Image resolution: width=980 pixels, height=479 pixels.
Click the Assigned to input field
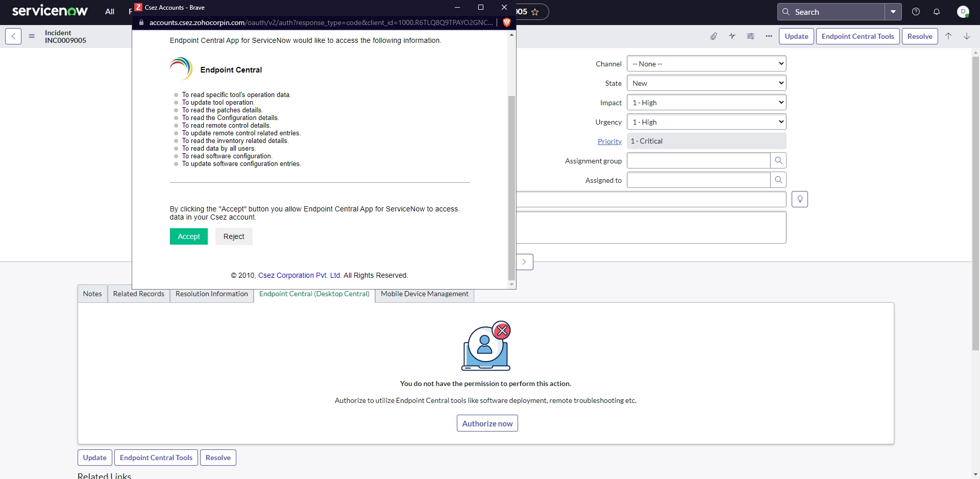698,180
